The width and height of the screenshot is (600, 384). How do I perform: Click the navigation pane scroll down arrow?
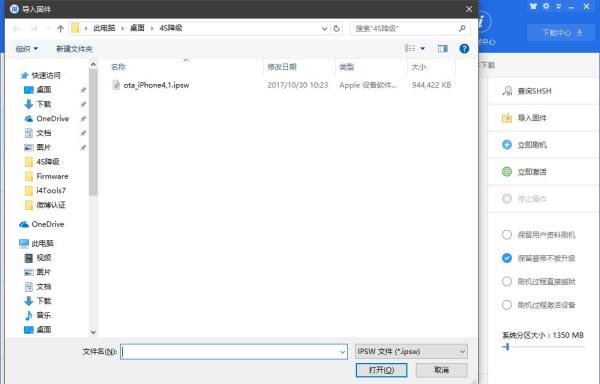tap(93, 332)
